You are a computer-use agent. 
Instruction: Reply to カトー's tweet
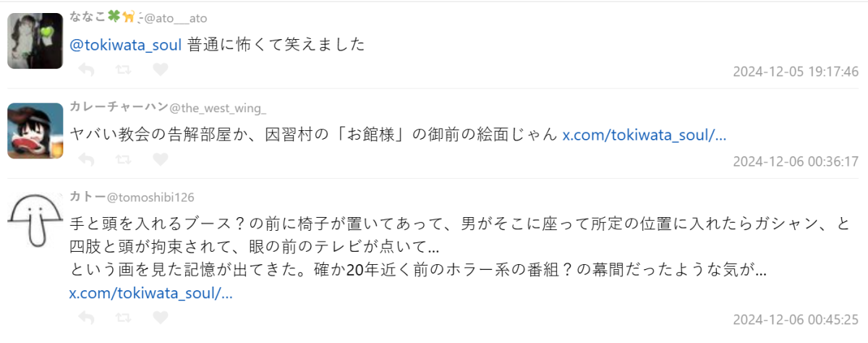click(87, 317)
